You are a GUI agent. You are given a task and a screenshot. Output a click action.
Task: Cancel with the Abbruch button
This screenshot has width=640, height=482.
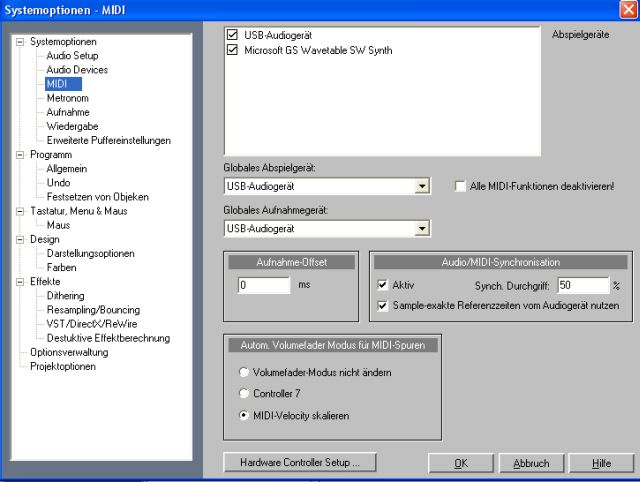[531, 463]
